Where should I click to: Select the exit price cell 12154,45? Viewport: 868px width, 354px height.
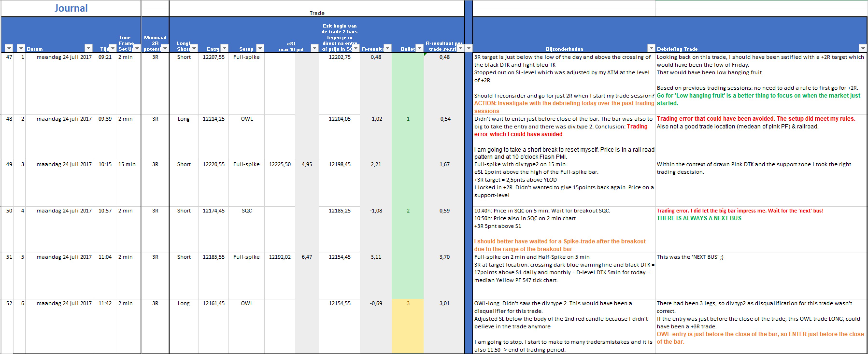(x=339, y=276)
